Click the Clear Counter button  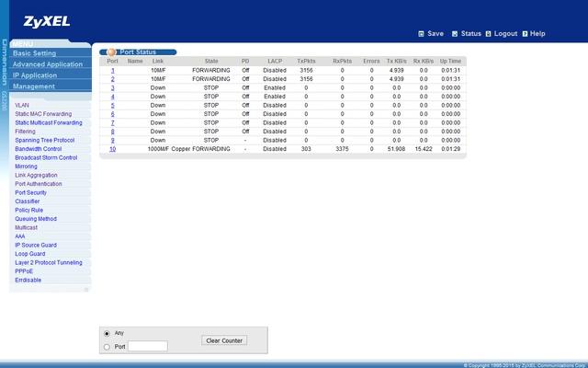(x=224, y=341)
